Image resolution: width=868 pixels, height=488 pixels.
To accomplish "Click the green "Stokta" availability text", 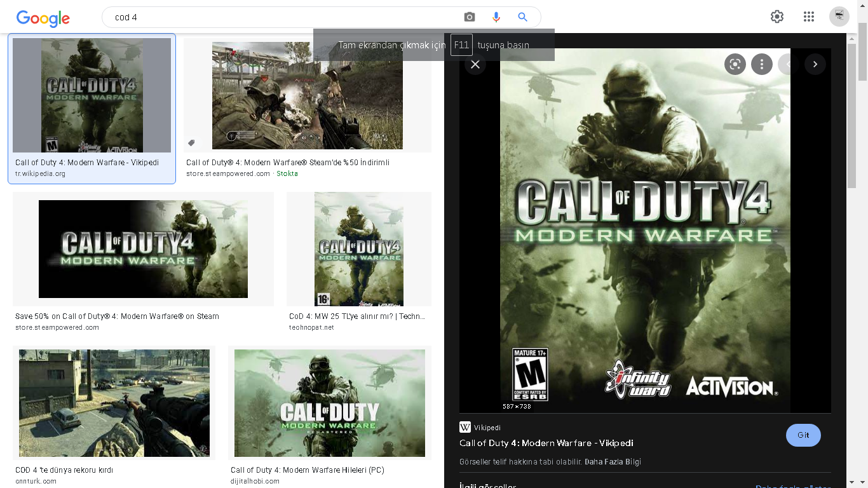I will coord(287,174).
